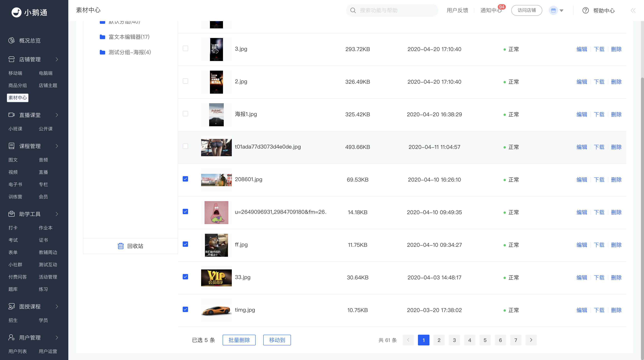Image resolution: width=644 pixels, height=360 pixels.
Task: Click 用户反馈 in the header
Action: pos(457,10)
